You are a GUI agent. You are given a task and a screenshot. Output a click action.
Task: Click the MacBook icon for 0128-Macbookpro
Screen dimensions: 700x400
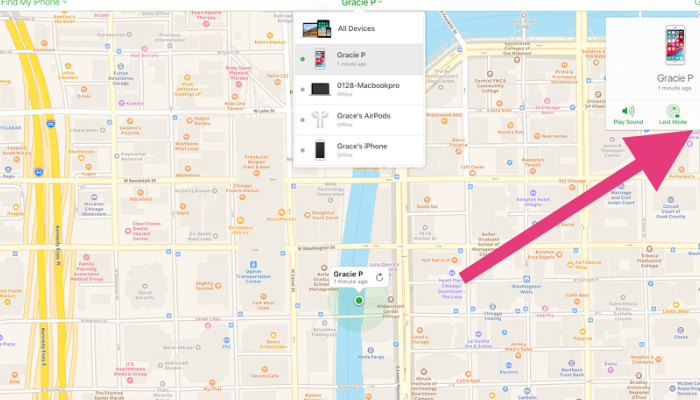click(321, 90)
